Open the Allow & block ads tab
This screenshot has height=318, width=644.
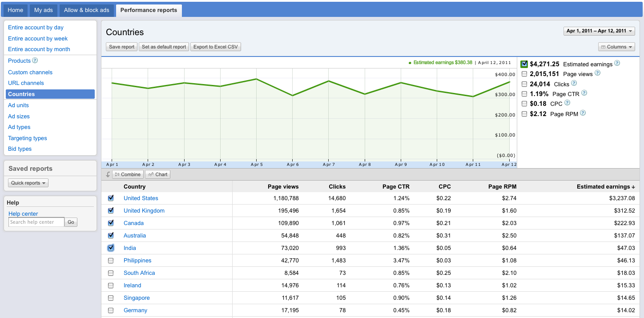point(86,10)
